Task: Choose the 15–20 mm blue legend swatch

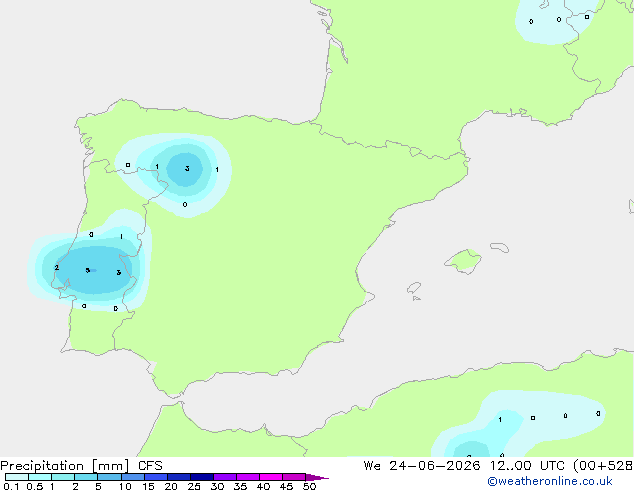Action: click(x=155, y=477)
